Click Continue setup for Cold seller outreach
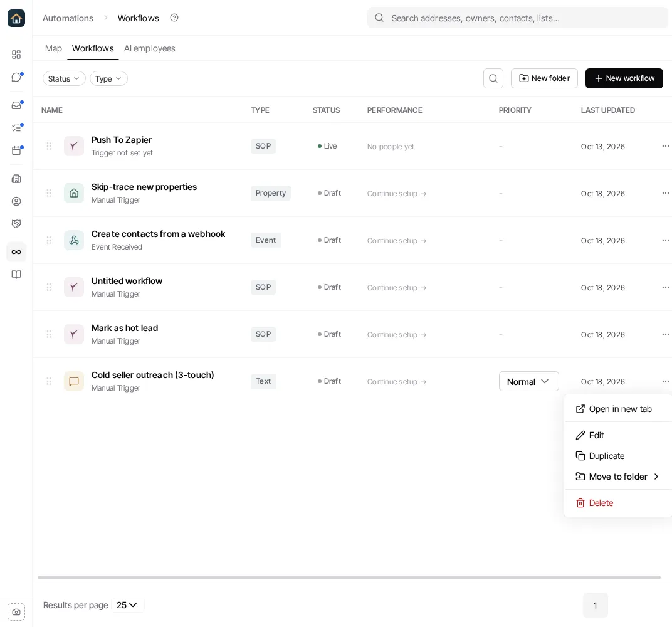The image size is (672, 627). click(x=396, y=382)
